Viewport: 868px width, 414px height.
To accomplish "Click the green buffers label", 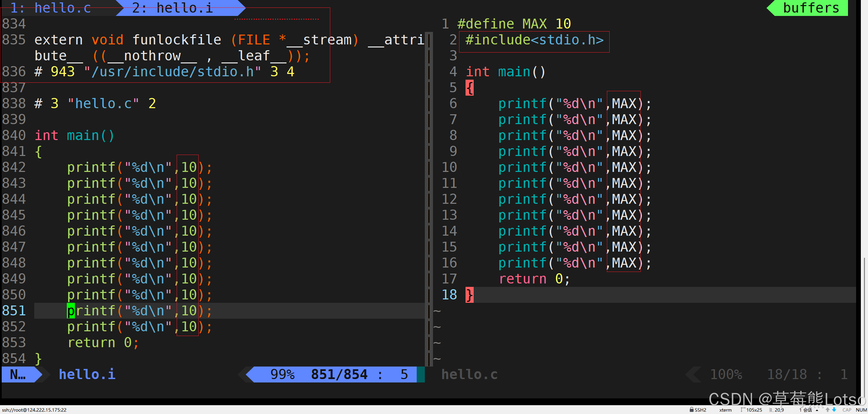I will pyautogui.click(x=811, y=8).
